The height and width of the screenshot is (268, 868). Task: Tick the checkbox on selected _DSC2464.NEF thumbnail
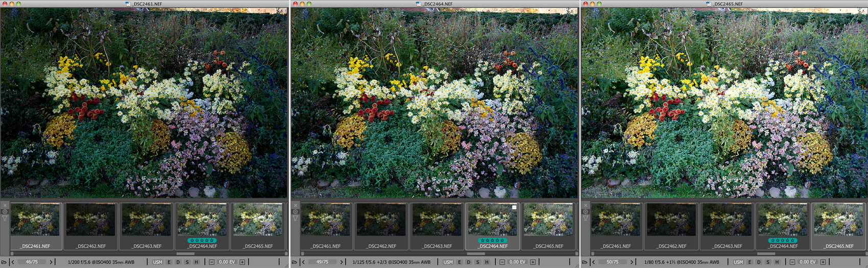[x=514, y=207]
